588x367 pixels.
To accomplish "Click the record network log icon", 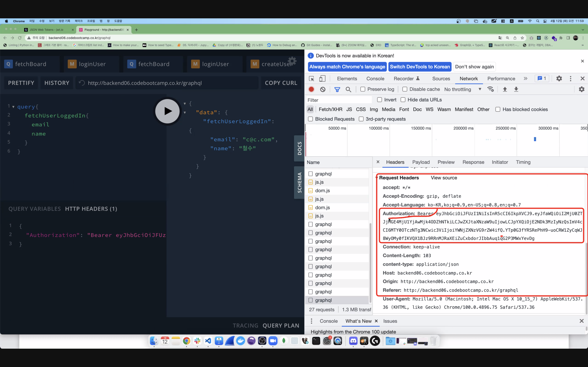I will coord(311,89).
